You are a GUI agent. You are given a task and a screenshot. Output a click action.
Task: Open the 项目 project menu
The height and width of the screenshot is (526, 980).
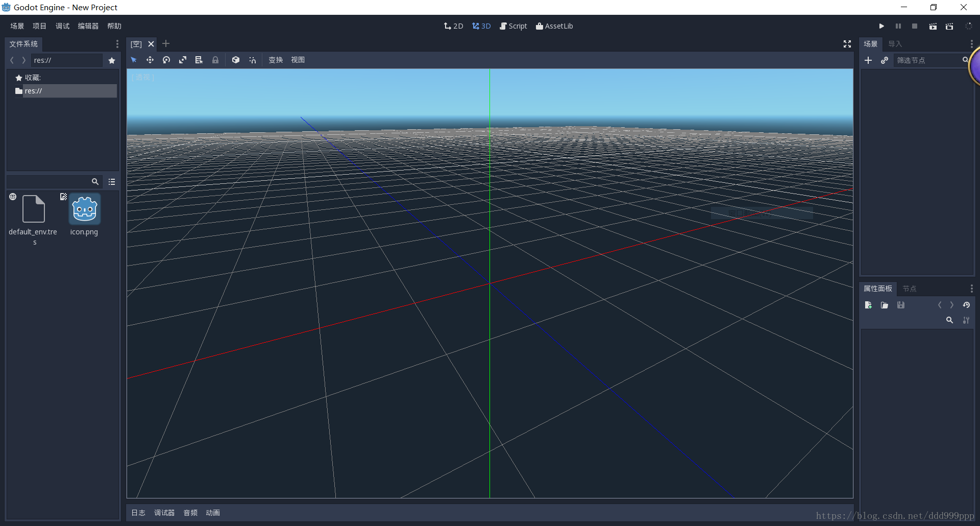pos(39,26)
